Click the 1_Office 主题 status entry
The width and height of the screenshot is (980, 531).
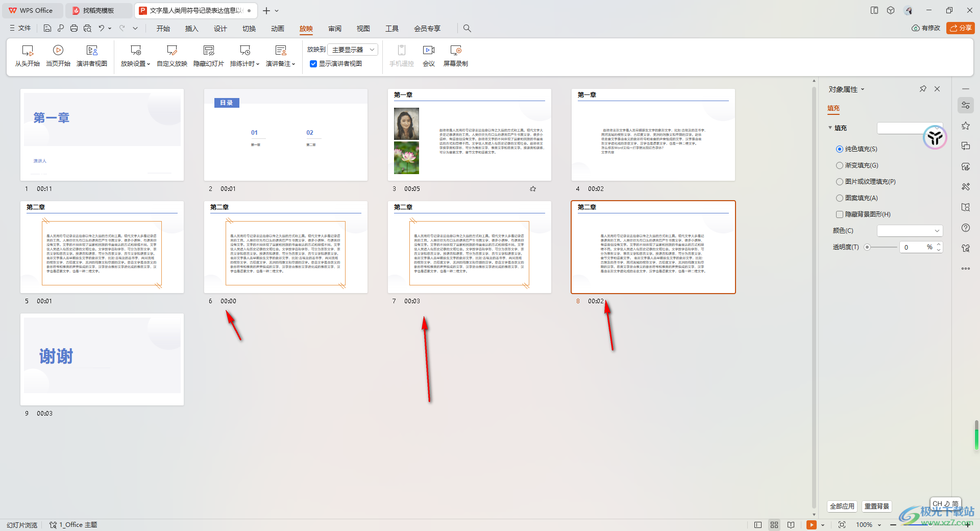[x=73, y=525]
